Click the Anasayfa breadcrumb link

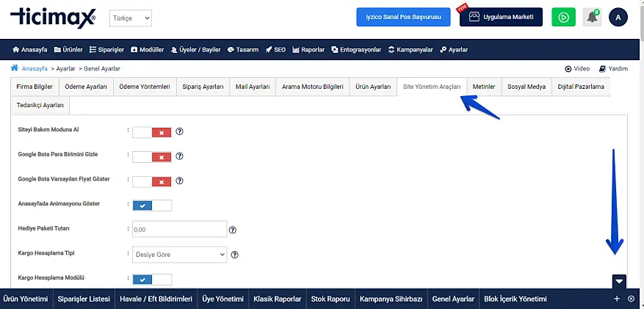pos(35,69)
